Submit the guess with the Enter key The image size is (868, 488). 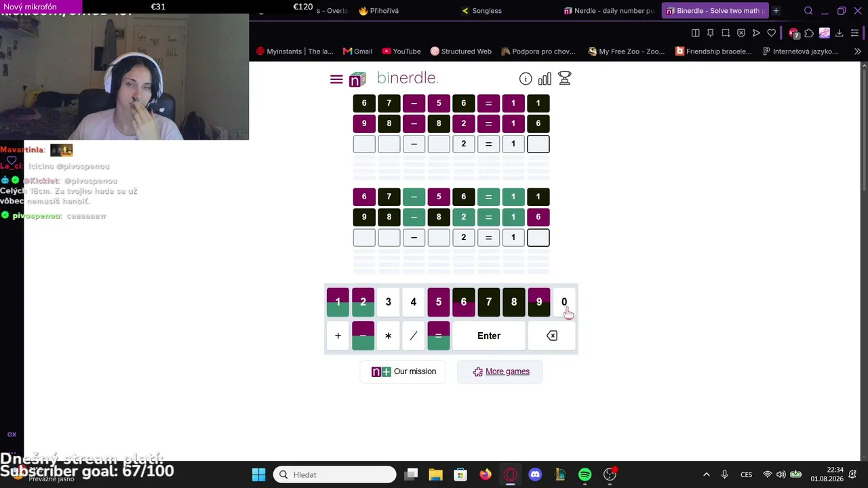tap(489, 335)
